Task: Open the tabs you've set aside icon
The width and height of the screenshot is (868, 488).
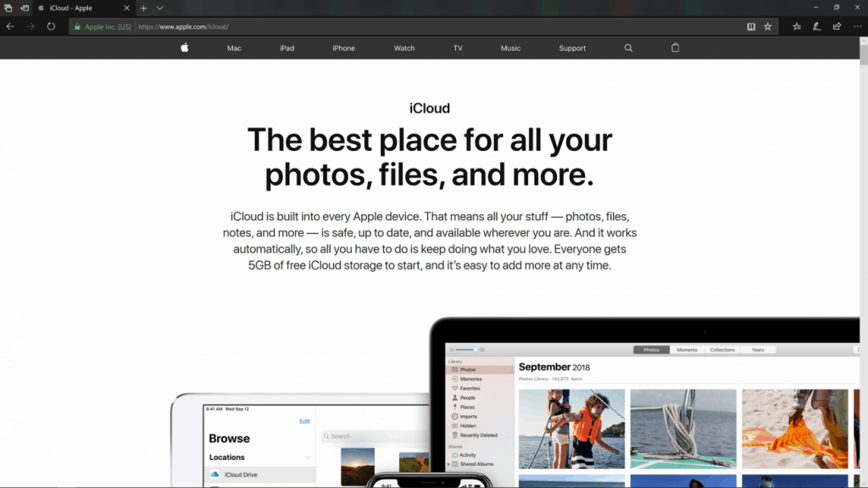Action: point(8,8)
